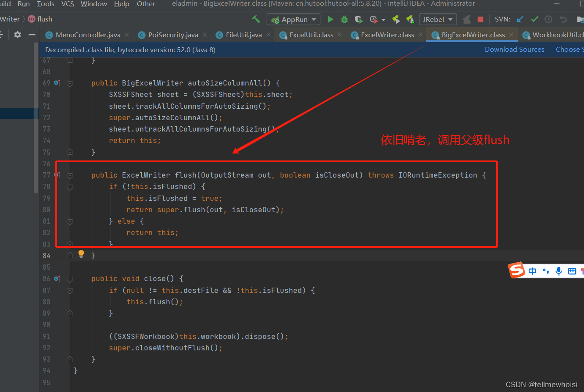Click override gutter icon on line 69
Screen dimensions: 584x392
57,82
